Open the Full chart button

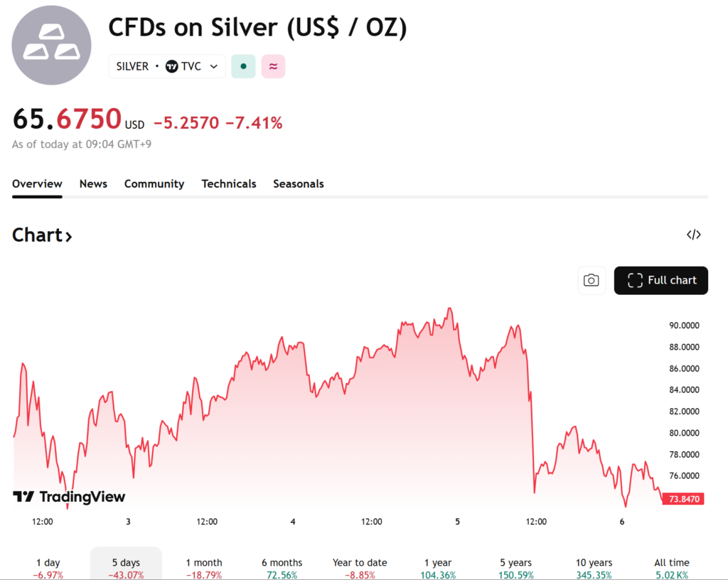(661, 280)
